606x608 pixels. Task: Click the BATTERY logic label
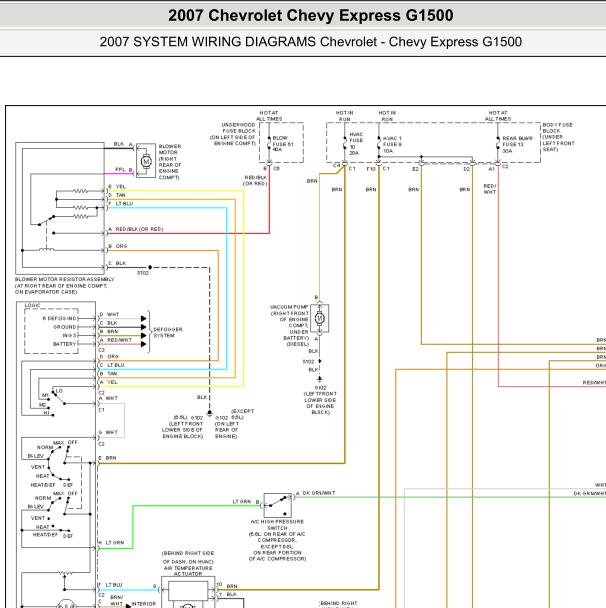pyautogui.click(x=64, y=344)
